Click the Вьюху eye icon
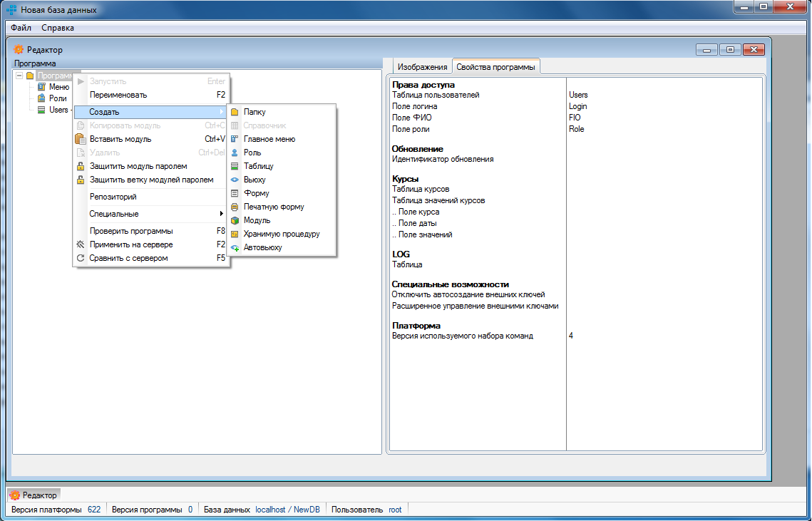The height and width of the screenshot is (521, 812). (235, 180)
